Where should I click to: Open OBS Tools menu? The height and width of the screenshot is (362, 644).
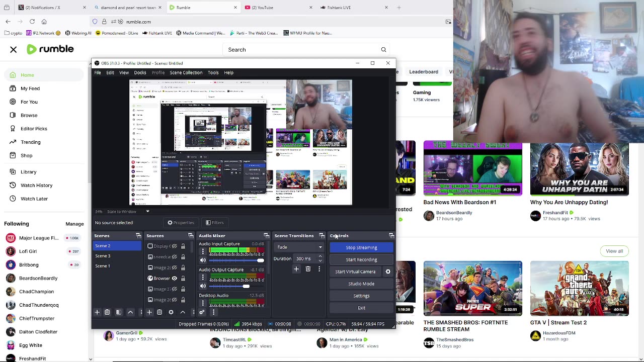coord(213,72)
